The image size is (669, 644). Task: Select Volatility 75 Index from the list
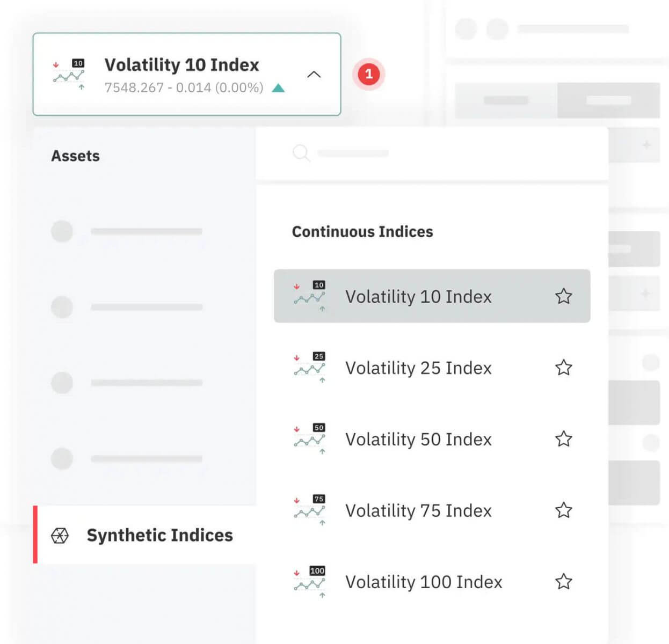419,510
